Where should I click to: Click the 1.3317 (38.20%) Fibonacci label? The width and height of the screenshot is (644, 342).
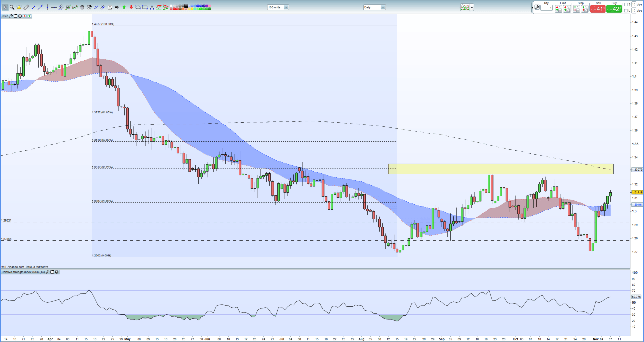[x=102, y=167]
